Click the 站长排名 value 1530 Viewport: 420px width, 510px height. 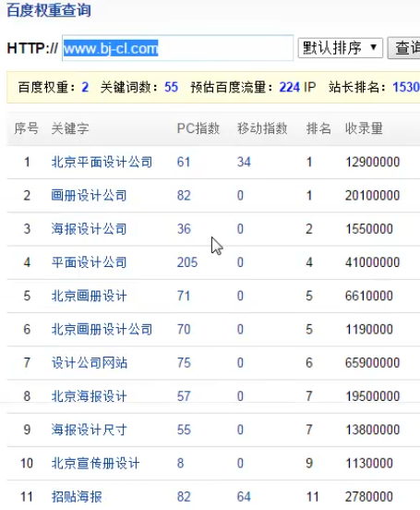pos(406,87)
